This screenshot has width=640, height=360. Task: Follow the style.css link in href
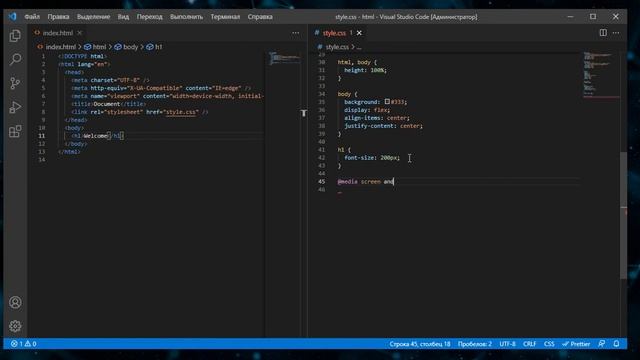tap(180, 112)
